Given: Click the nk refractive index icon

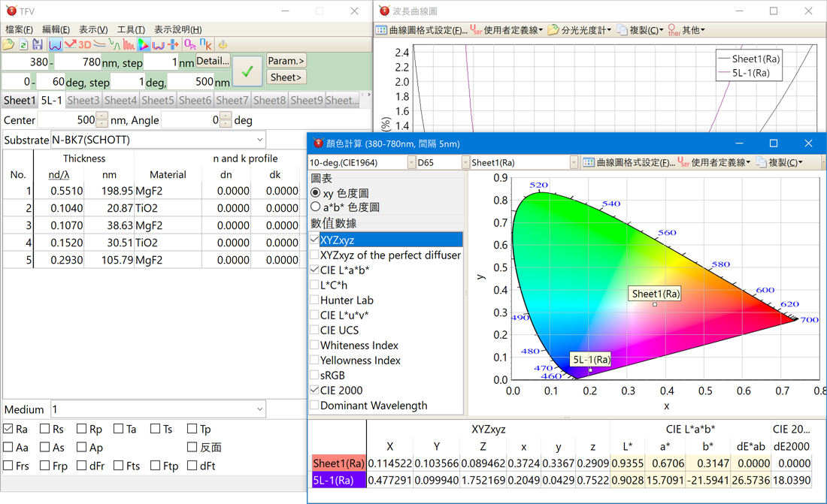Looking at the screenshot, I should 204,45.
